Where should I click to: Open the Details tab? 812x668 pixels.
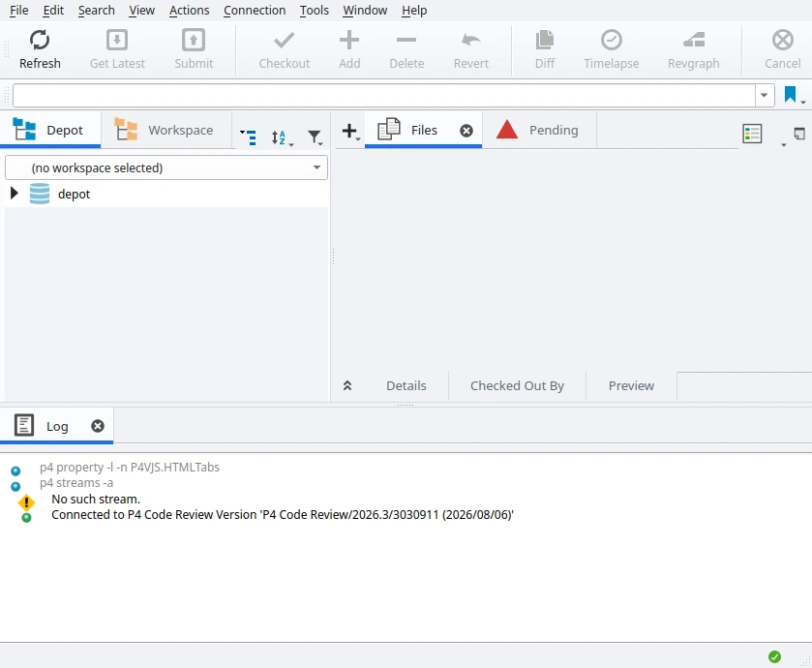click(x=406, y=385)
